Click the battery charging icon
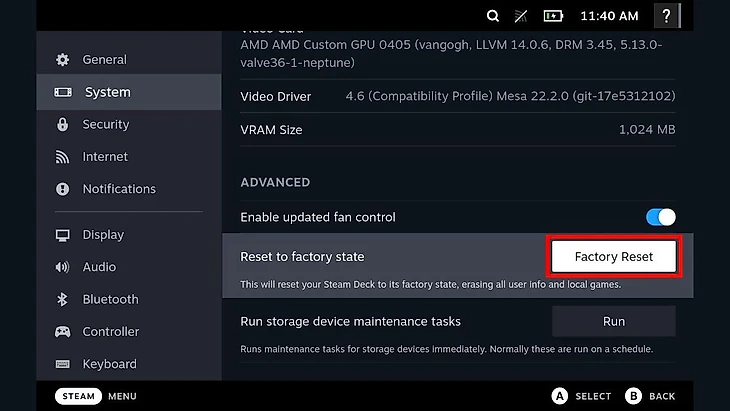 (x=553, y=16)
